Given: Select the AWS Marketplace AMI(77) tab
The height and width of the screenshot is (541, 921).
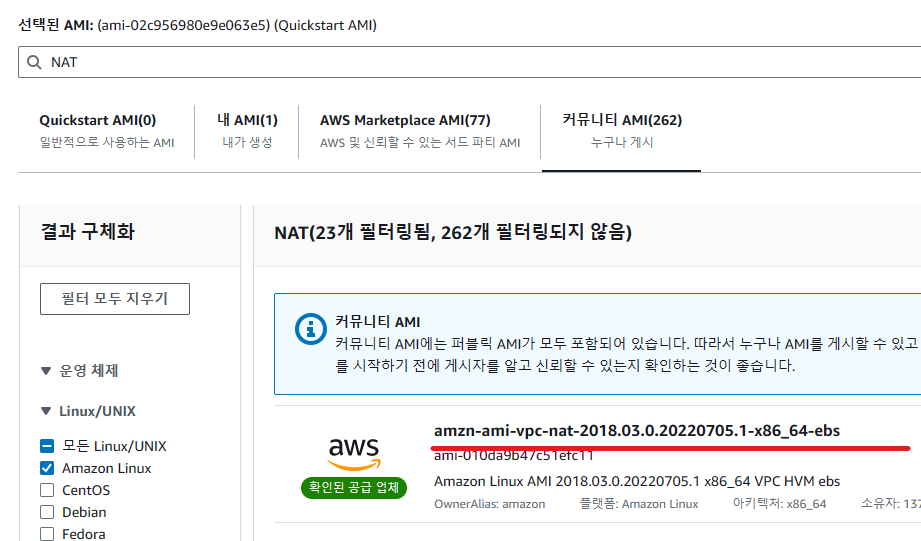Looking at the screenshot, I should 420,131.
